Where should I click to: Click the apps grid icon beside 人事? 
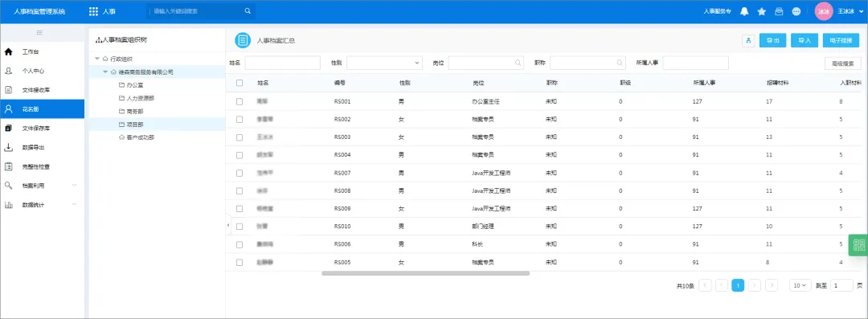tap(93, 11)
